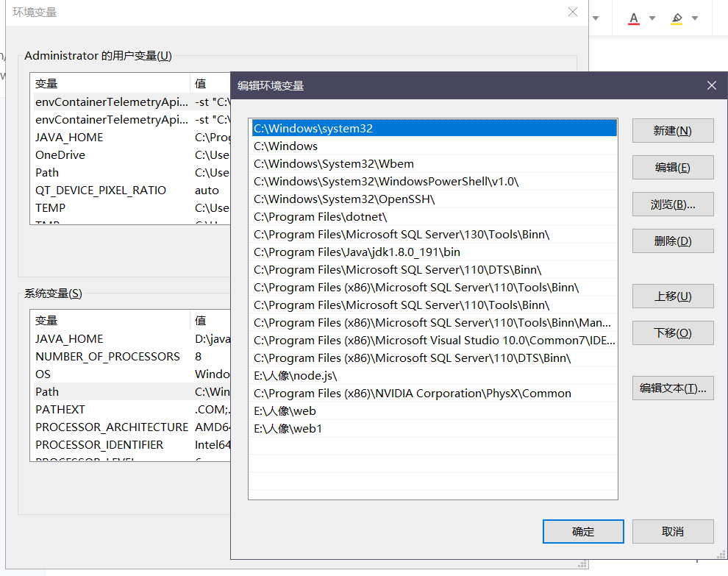
Task: Click the 下移(O) button
Action: click(x=673, y=333)
